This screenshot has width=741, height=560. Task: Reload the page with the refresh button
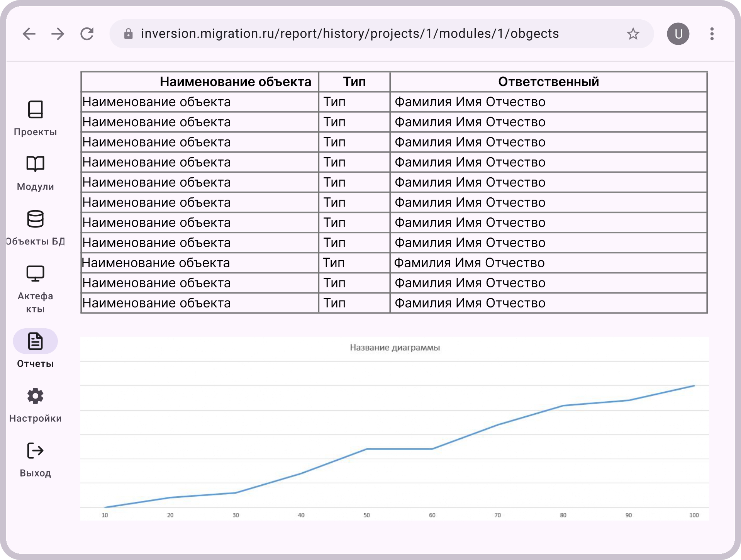pos(87,34)
